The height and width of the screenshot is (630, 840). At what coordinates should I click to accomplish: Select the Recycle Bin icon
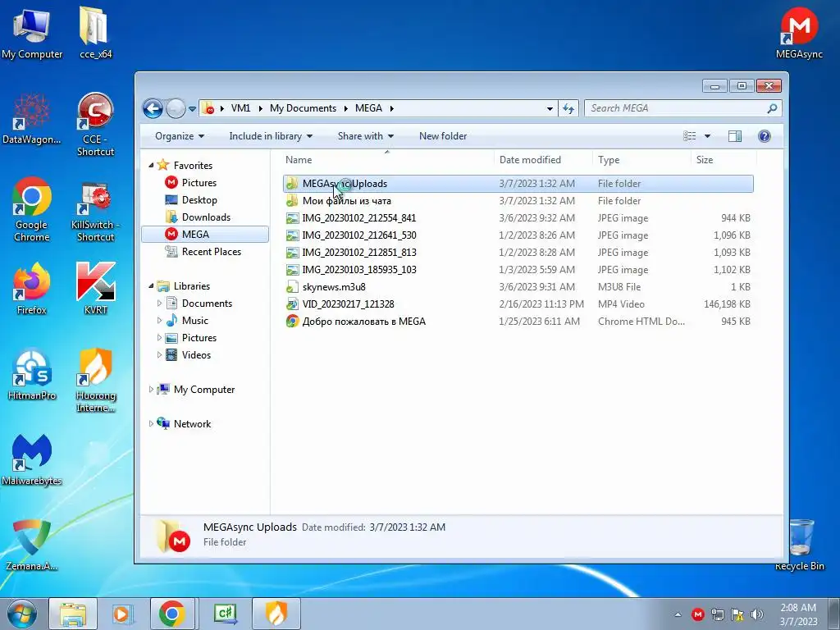tap(799, 546)
